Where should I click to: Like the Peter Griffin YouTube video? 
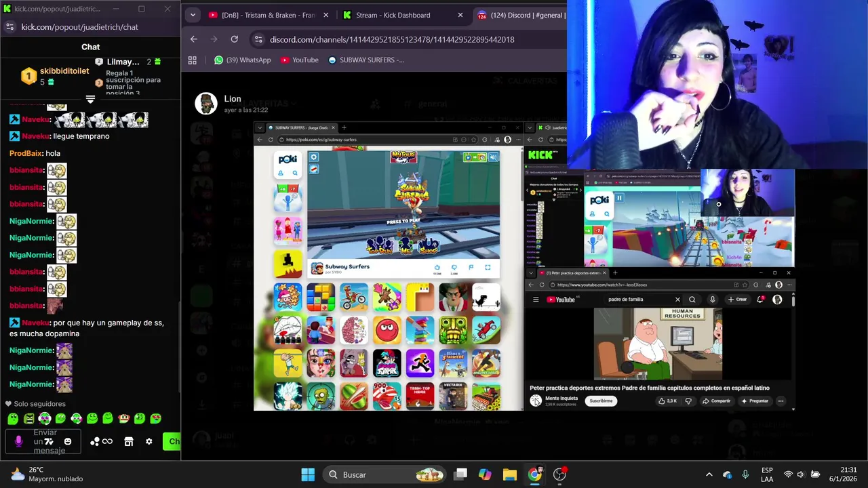(667, 401)
